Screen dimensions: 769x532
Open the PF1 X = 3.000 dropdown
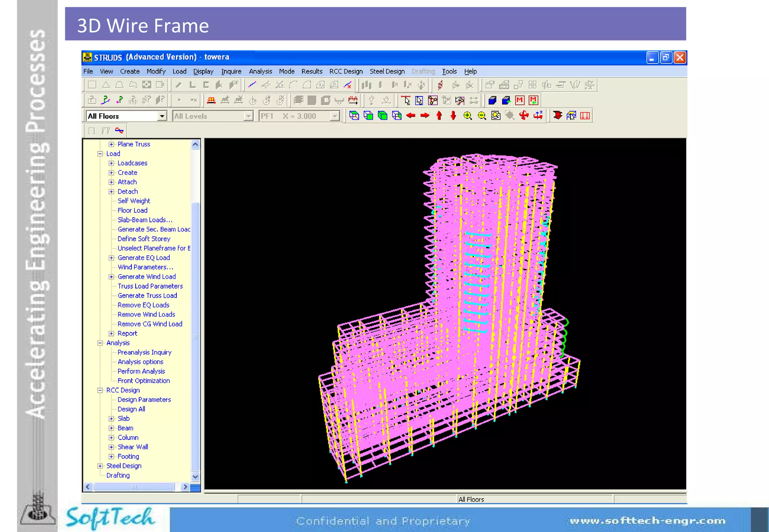pos(335,116)
